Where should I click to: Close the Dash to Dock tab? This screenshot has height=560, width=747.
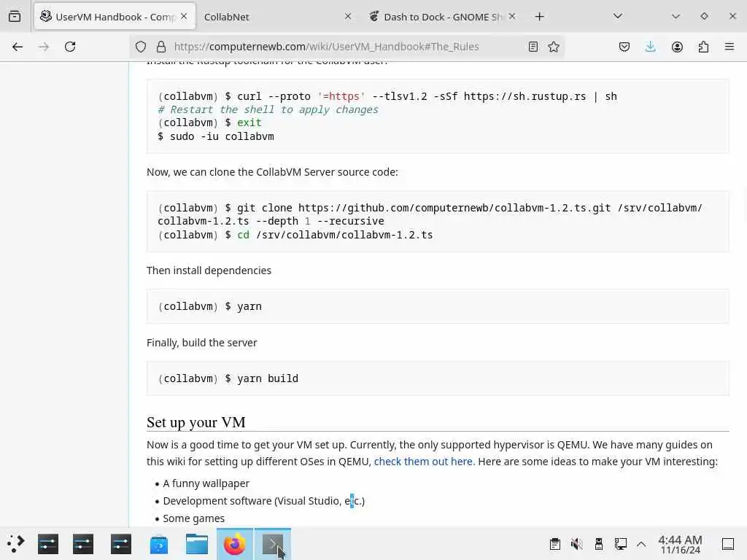pos(512,17)
